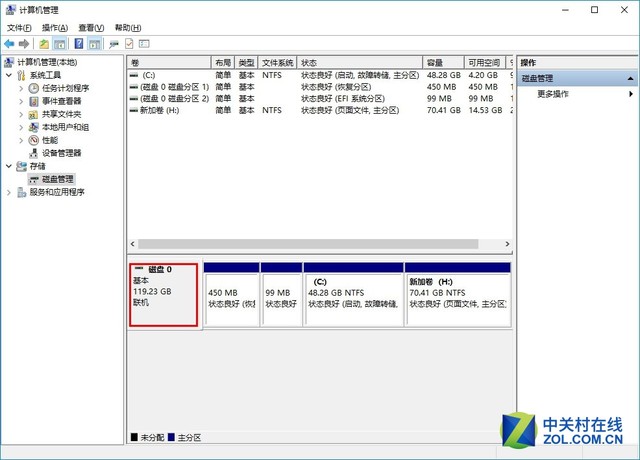The image size is (640, 460).
Task: Open the blue Help toolbar icon
Action: pos(79,44)
